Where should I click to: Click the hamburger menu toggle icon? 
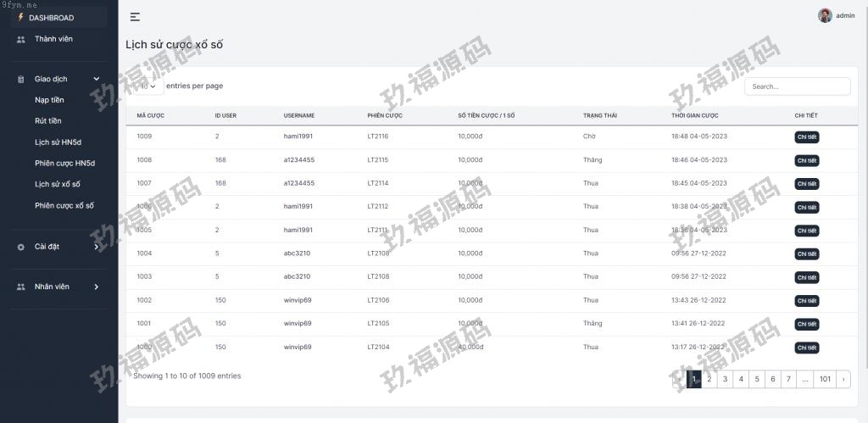click(135, 17)
